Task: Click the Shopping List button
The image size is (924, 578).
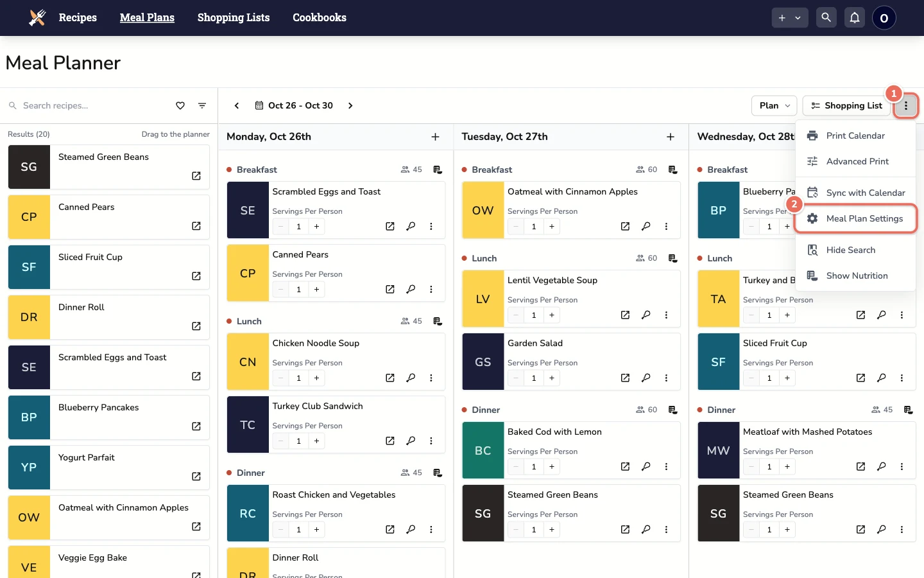Action: click(846, 105)
